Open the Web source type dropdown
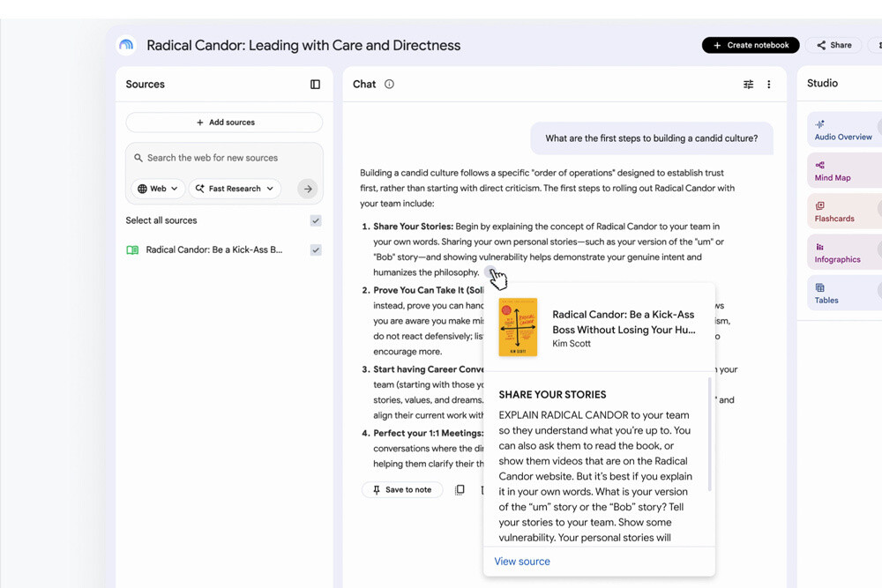 pos(158,189)
